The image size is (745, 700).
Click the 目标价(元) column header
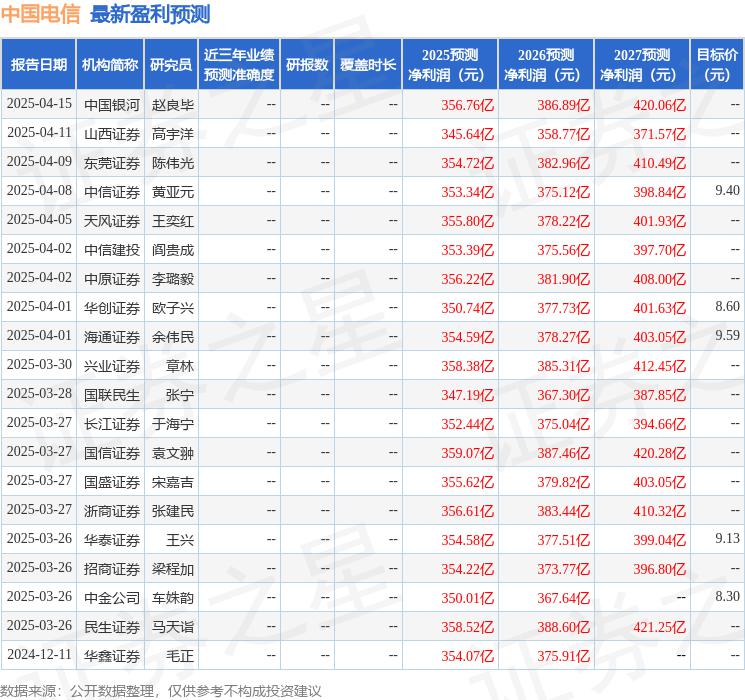coord(717,65)
